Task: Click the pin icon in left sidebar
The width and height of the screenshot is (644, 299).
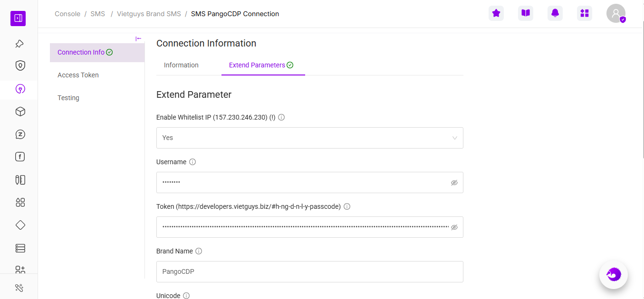Action: (19, 44)
